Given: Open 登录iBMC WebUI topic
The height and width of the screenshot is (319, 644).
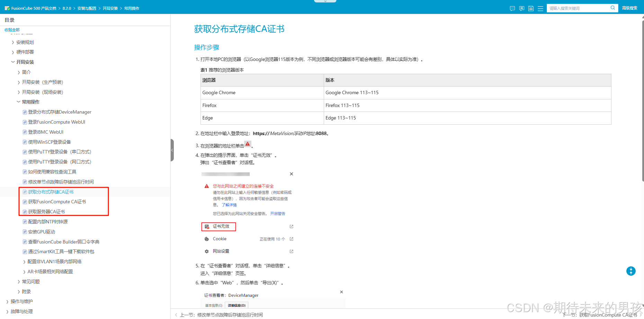Looking at the screenshot, I should (x=46, y=132).
